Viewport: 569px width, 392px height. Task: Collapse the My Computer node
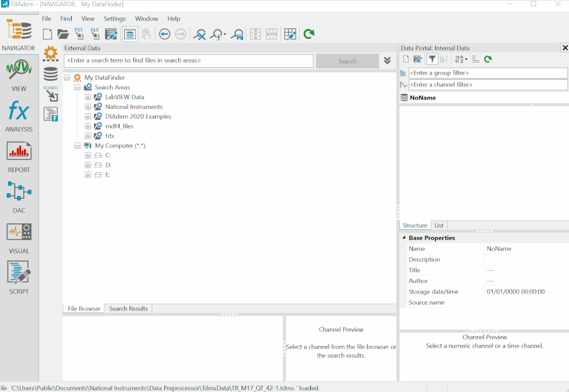[77, 145]
